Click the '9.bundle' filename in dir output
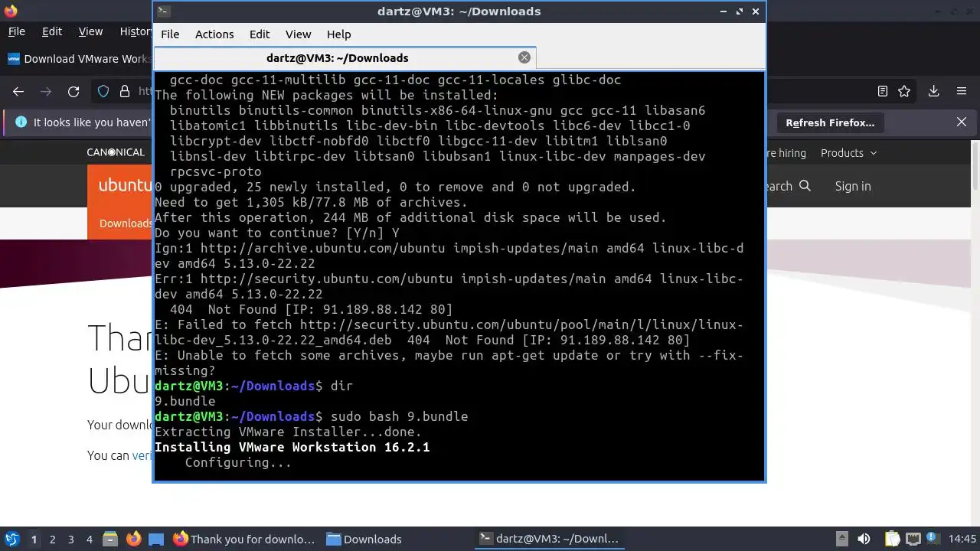This screenshot has height=551, width=980. [x=185, y=401]
